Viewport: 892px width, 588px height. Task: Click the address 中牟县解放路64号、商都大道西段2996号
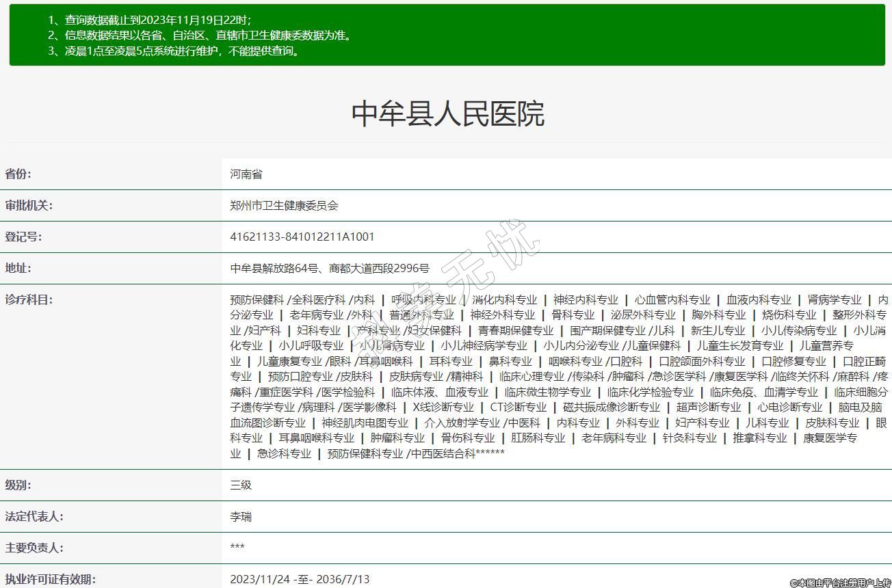(330, 269)
